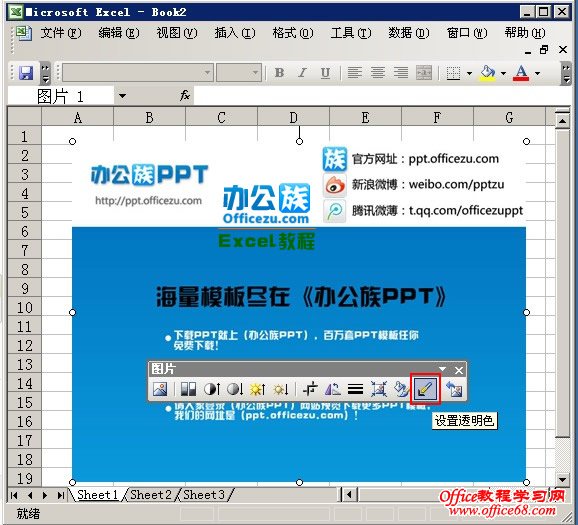The height and width of the screenshot is (525, 578).
Task: Restore the workbook window button
Action: [x=544, y=49]
